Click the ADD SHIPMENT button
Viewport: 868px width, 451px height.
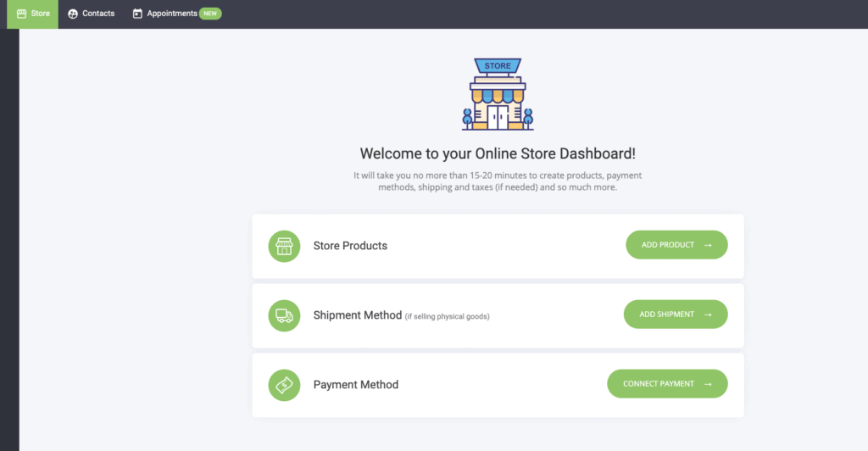coord(676,315)
